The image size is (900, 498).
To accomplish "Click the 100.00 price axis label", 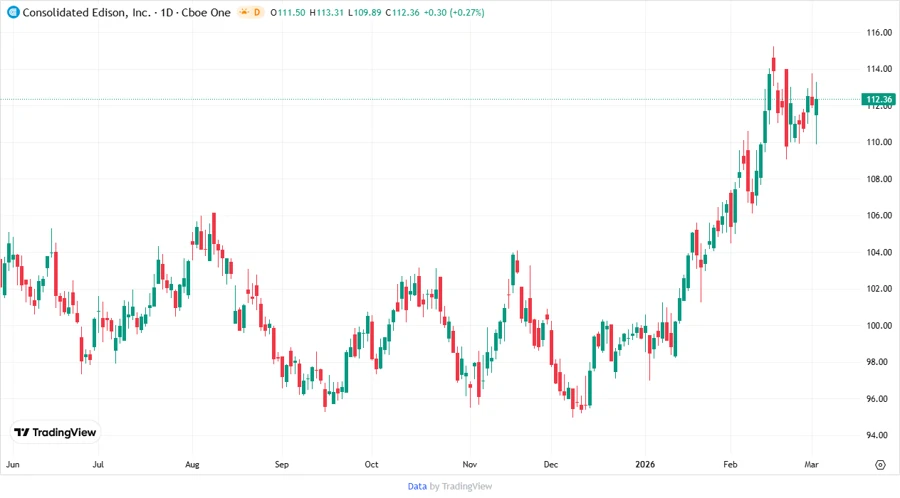I will (879, 325).
